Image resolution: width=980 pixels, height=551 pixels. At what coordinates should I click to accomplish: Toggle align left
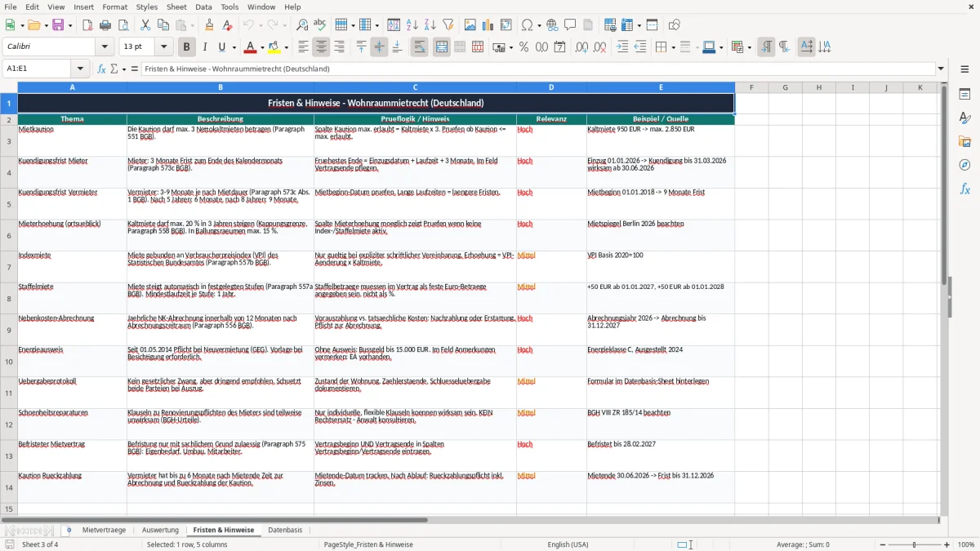pos(303,47)
